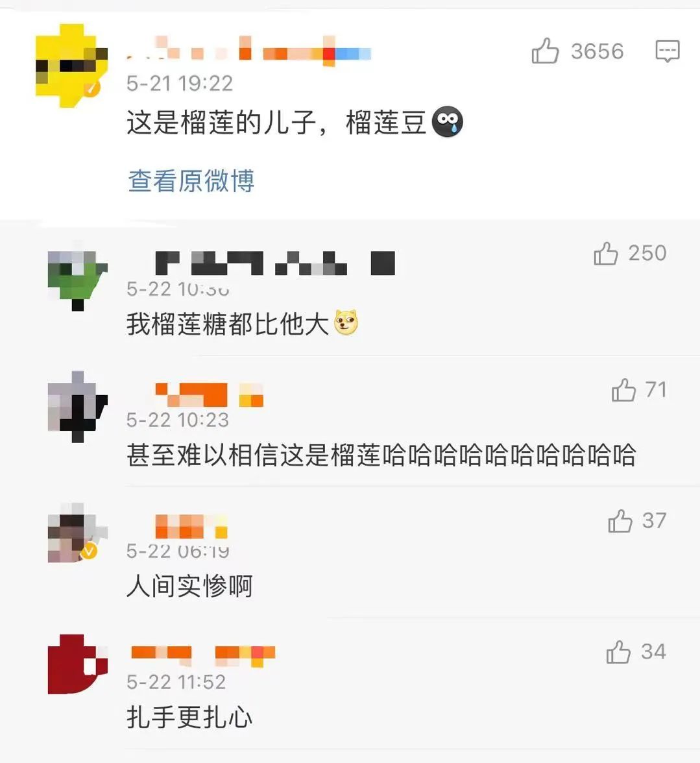Open the gray-black pixelated avatar profile

pyautogui.click(x=77, y=407)
